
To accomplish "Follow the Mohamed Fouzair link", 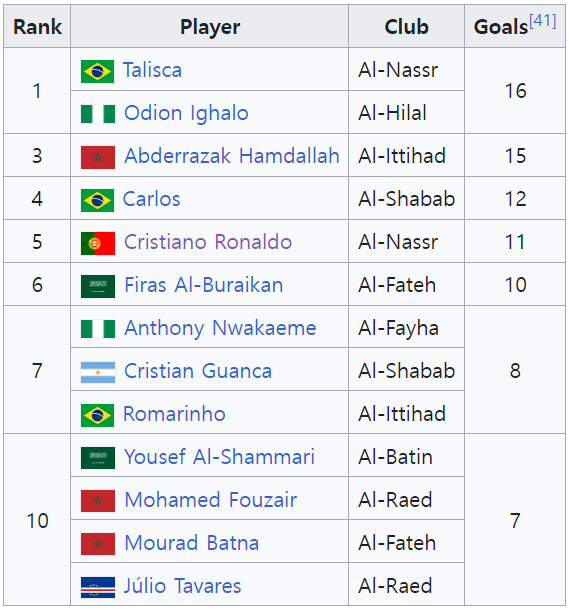I will [x=211, y=500].
